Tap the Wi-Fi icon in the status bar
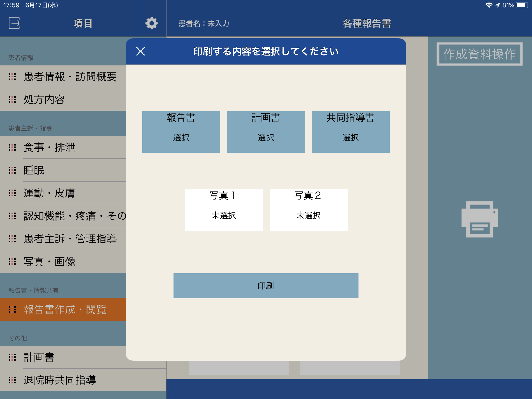This screenshot has height=399, width=532. point(489,5)
